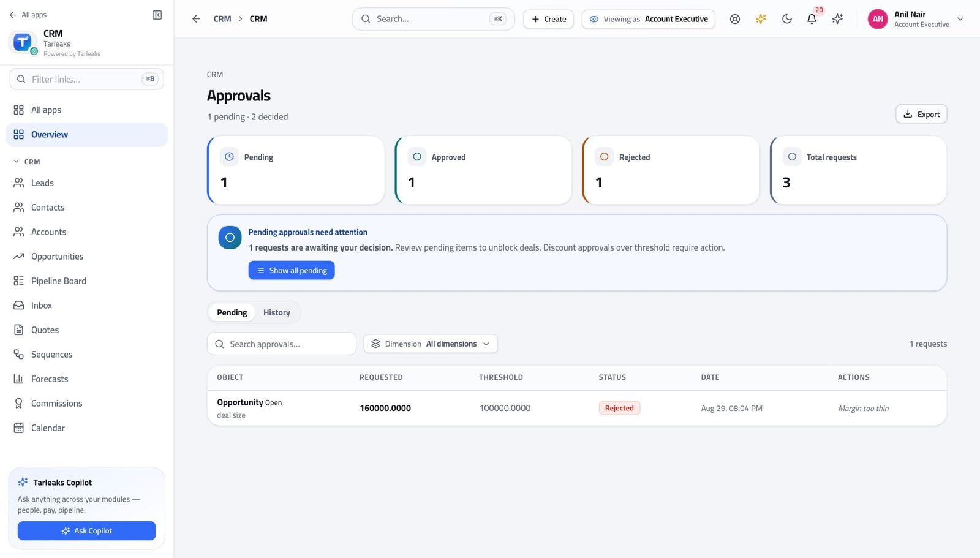Click the Viewing as Account Executive toggle
The image size is (980, 558).
click(649, 19)
